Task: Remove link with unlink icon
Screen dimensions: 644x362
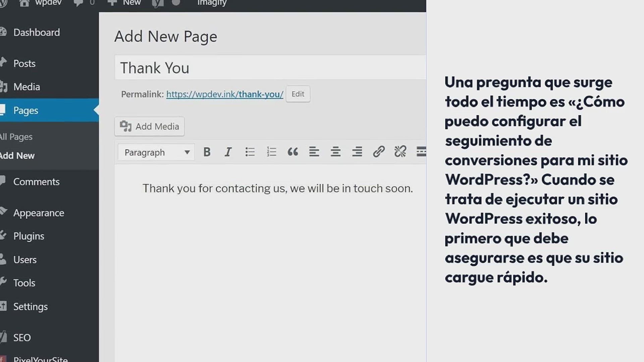Action: point(400,152)
